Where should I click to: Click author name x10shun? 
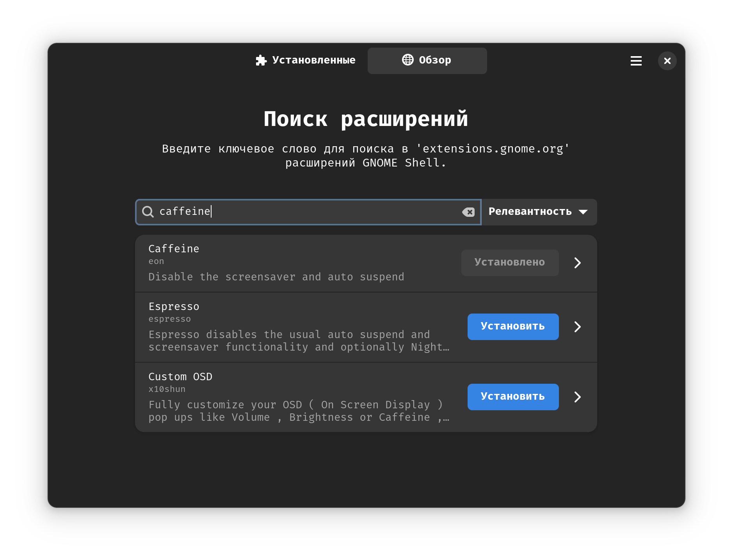[167, 389]
